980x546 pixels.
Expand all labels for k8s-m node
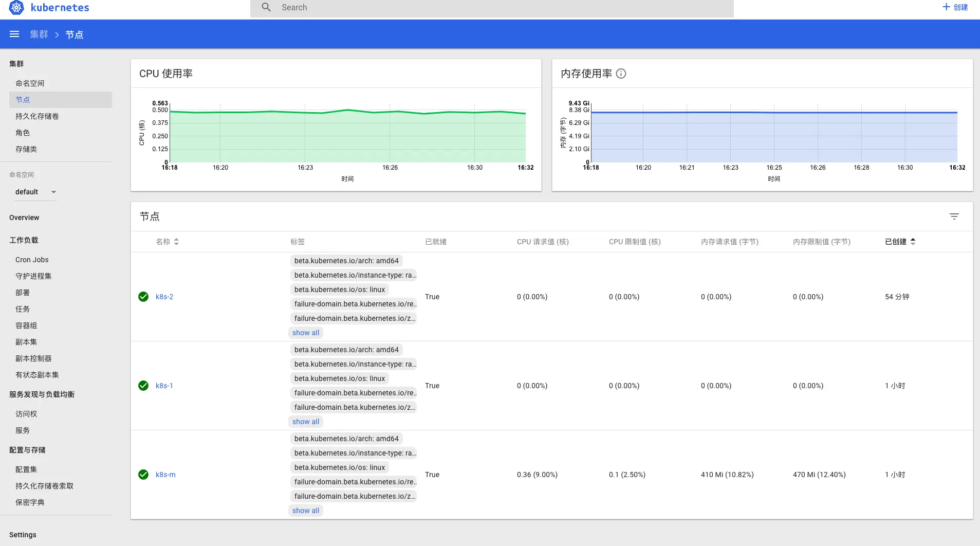pyautogui.click(x=306, y=511)
